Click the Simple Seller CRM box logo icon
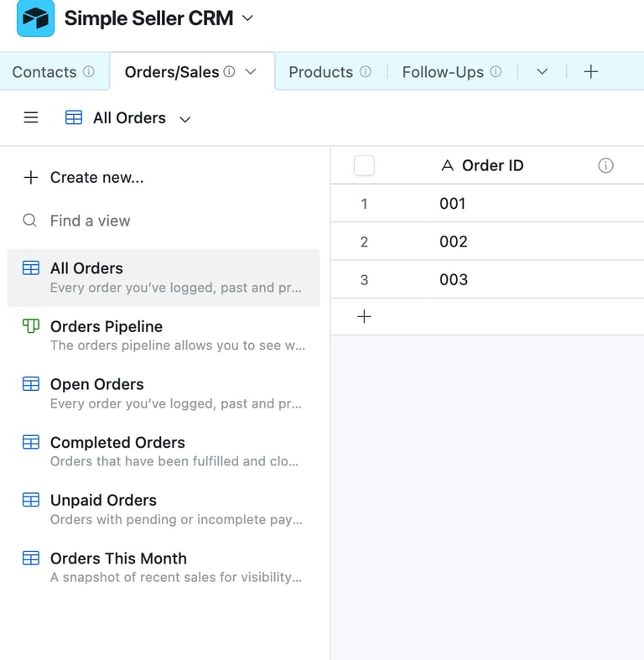Image resolution: width=644 pixels, height=660 pixels. coord(35,18)
